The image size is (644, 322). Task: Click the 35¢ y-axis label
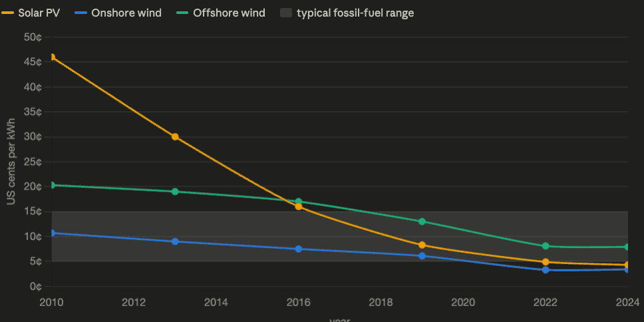tap(33, 112)
